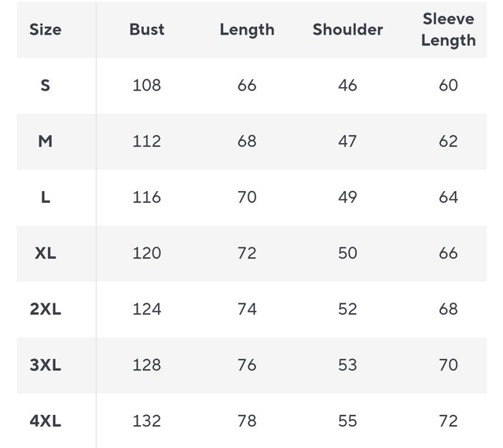Click sleeve length 66 in XL row
The image size is (503, 448).
448,253
